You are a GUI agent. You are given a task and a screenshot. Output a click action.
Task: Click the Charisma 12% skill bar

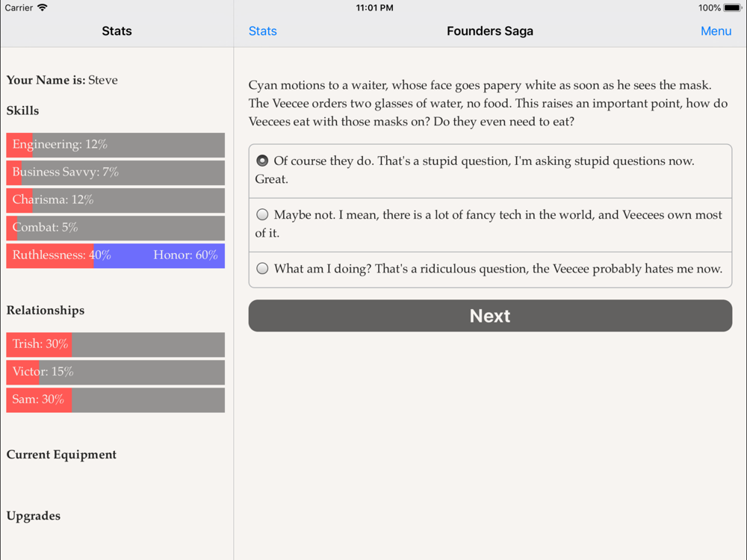(x=115, y=200)
